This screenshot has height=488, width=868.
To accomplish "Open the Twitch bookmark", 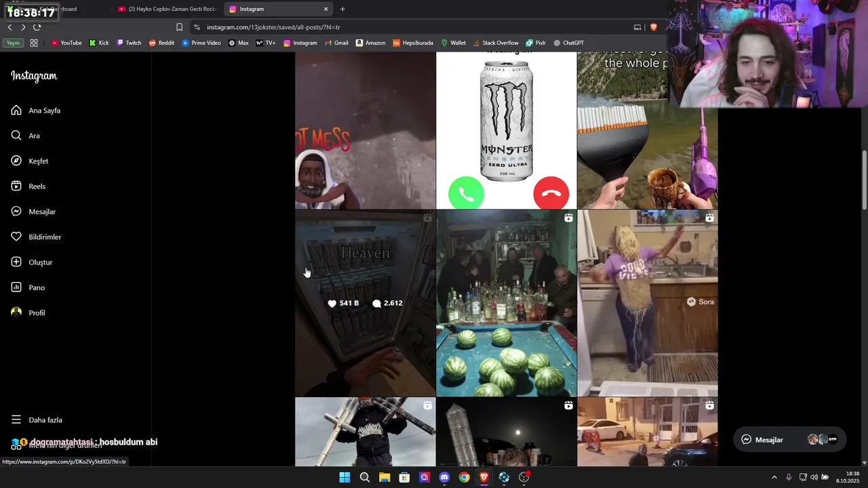I will pyautogui.click(x=129, y=43).
